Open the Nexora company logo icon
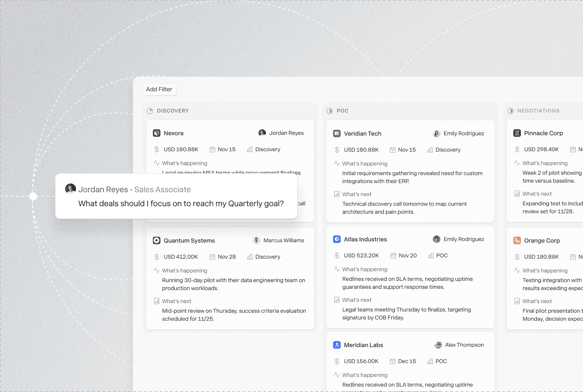This screenshot has height=392, width=583. point(156,133)
